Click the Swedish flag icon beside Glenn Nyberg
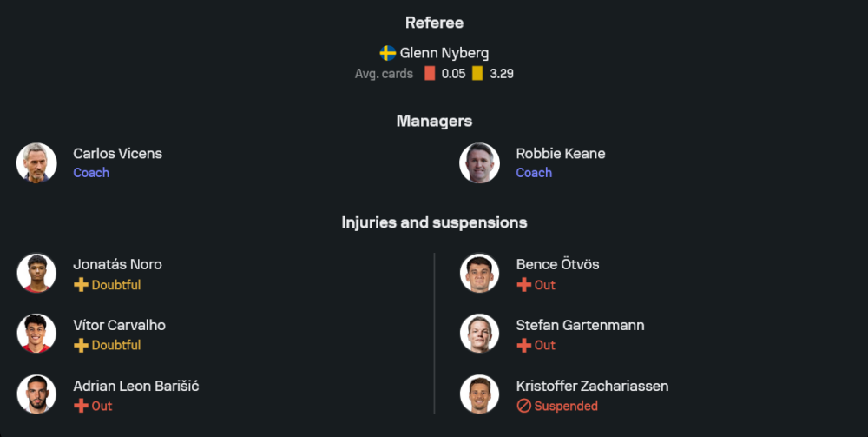The width and height of the screenshot is (868, 437). click(x=388, y=53)
